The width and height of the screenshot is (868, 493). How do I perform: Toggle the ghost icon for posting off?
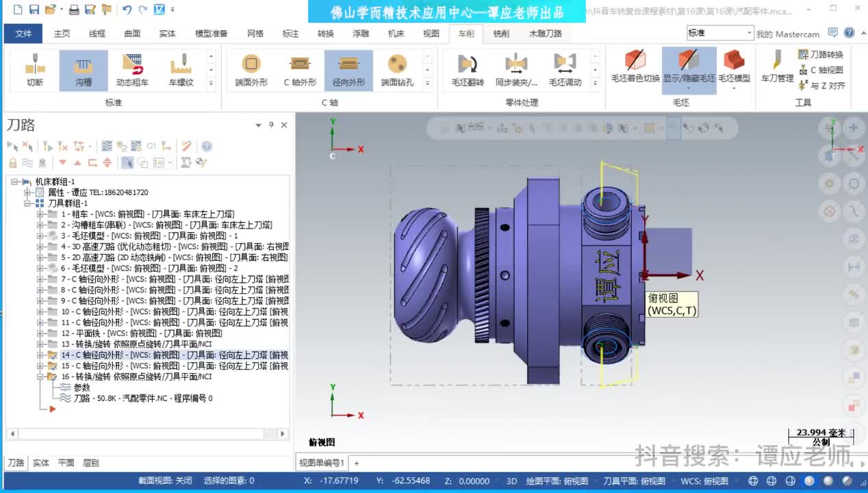click(x=42, y=162)
